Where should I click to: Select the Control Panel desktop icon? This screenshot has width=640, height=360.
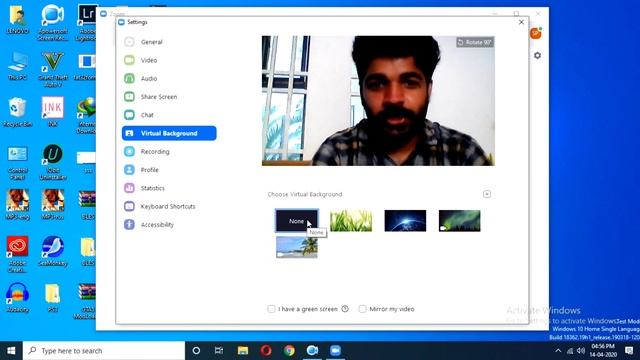click(18, 162)
